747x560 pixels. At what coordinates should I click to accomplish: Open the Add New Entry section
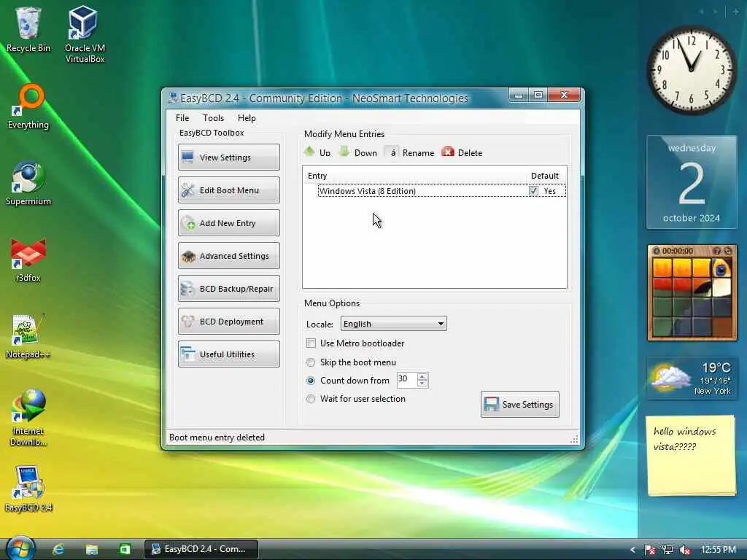click(228, 223)
